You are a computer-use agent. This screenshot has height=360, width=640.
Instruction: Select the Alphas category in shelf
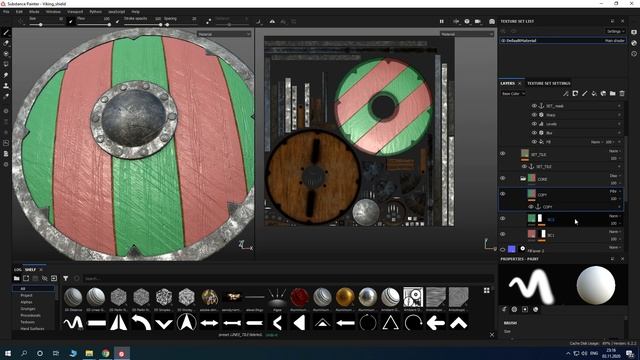click(x=27, y=302)
